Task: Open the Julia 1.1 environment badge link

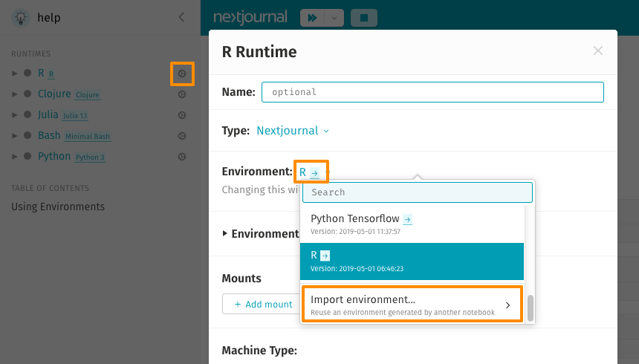Action: click(x=75, y=116)
